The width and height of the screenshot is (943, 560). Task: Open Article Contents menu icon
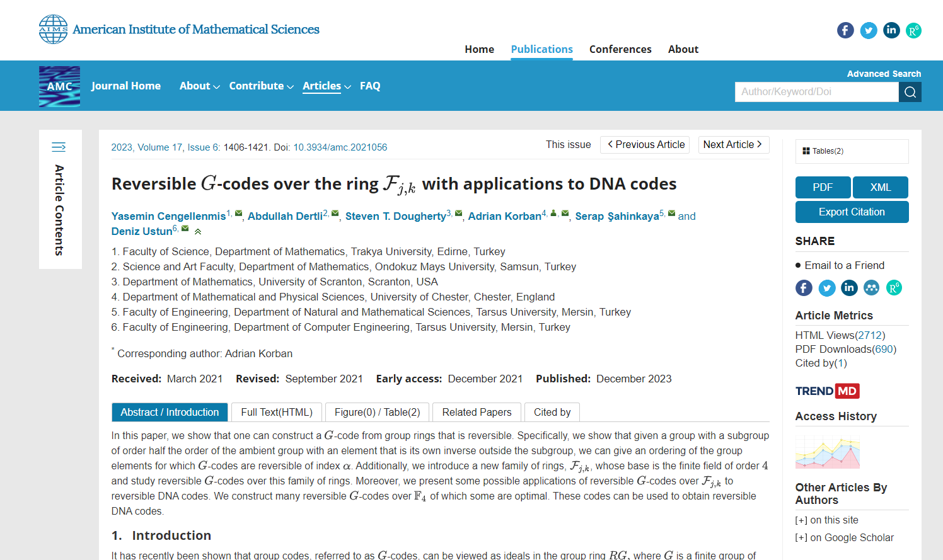[x=59, y=147]
